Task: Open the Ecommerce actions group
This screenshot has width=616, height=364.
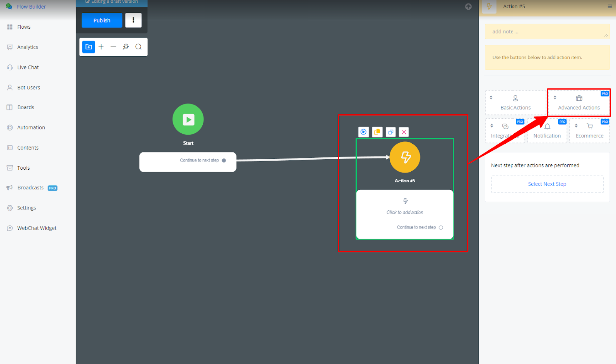Action: click(589, 131)
